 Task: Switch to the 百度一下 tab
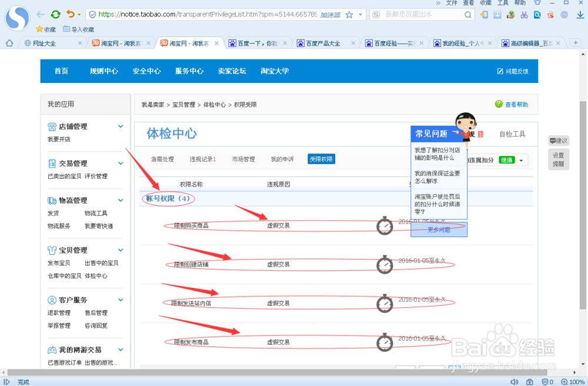pos(258,44)
